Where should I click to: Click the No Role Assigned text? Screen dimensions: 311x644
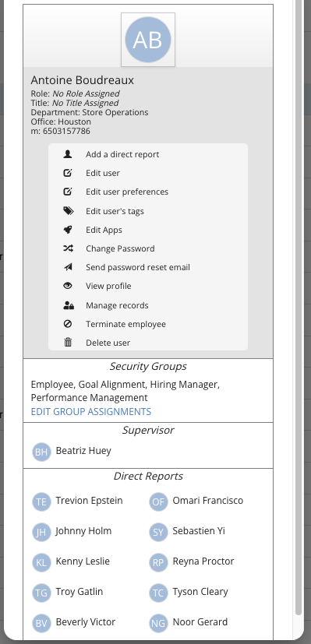click(86, 93)
